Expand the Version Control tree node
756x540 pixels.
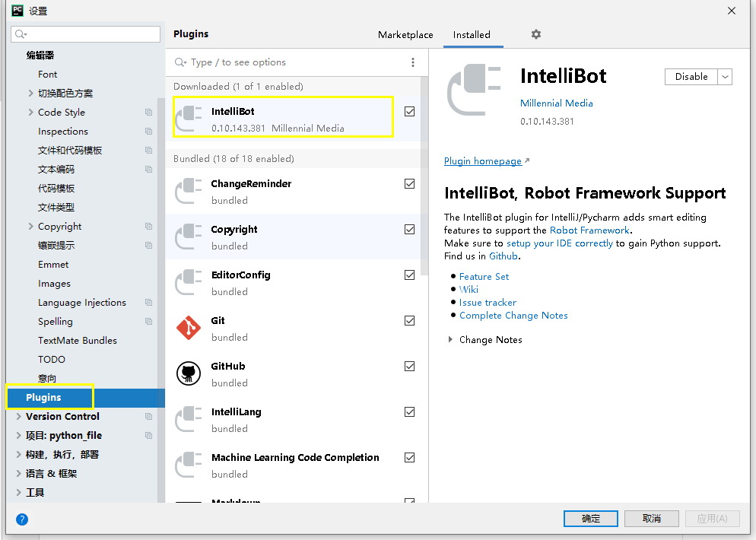tap(18, 416)
